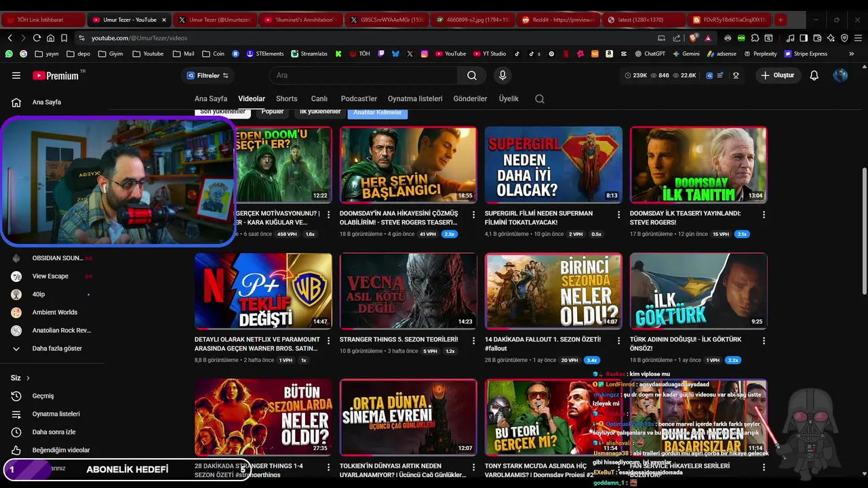
Task: Click the vertical page scrollbar
Action: [864, 230]
